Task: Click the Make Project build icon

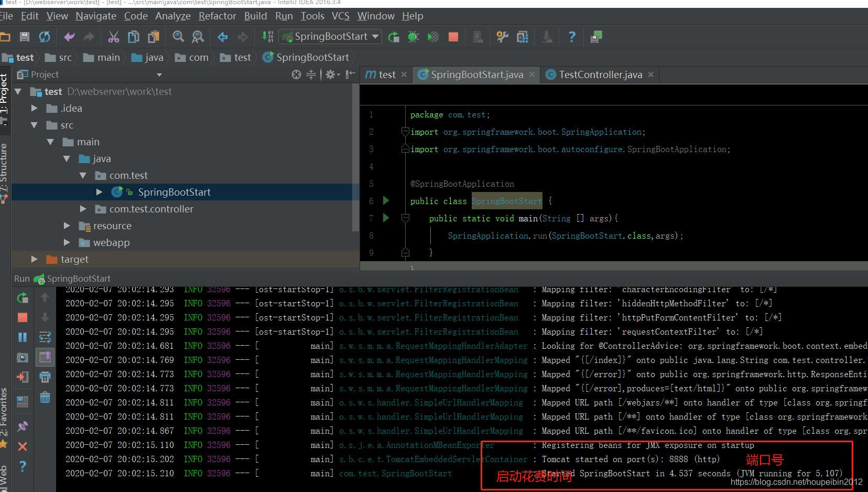Action: click(x=267, y=37)
